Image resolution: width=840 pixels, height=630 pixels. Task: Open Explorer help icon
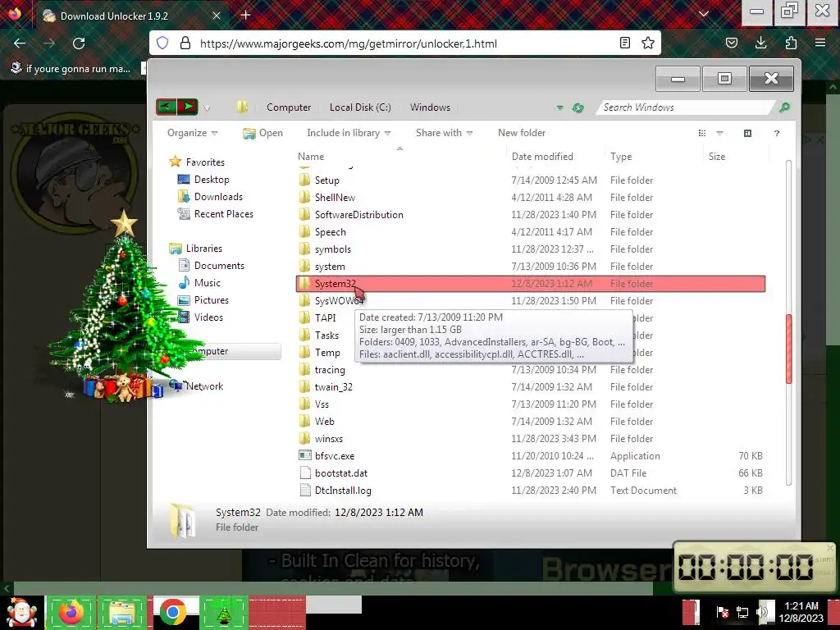pyautogui.click(x=777, y=133)
